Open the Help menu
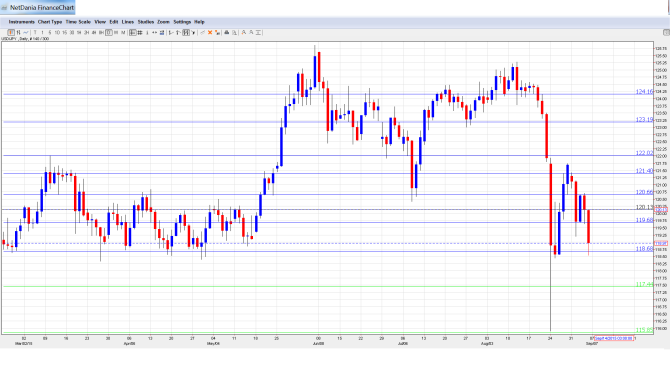This screenshot has width=670, height=377. coord(199,22)
